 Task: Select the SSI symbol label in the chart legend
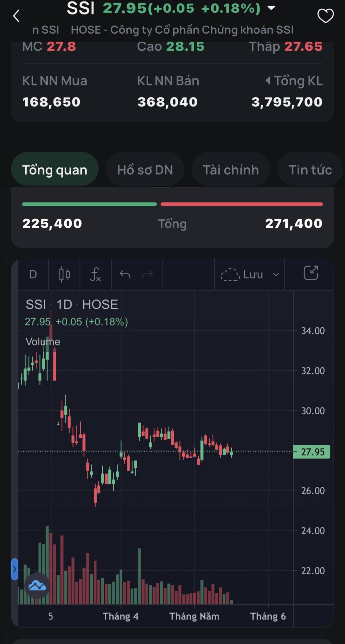[x=36, y=304]
